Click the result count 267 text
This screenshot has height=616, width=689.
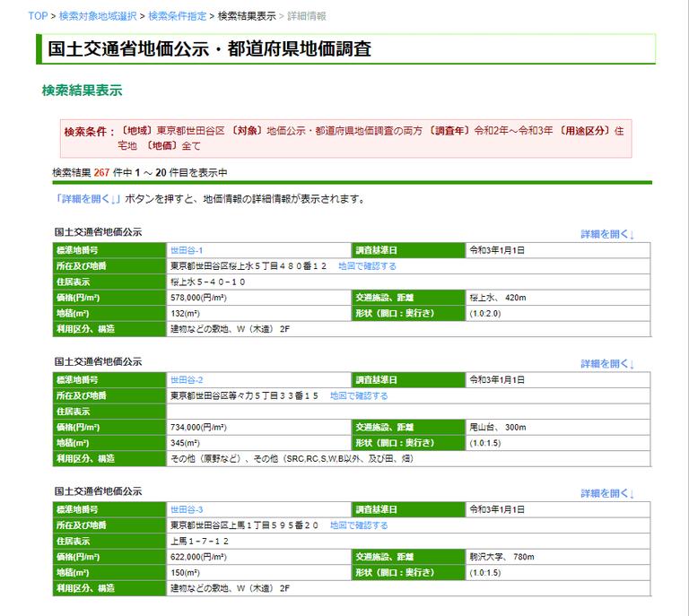pyautogui.click(x=101, y=172)
